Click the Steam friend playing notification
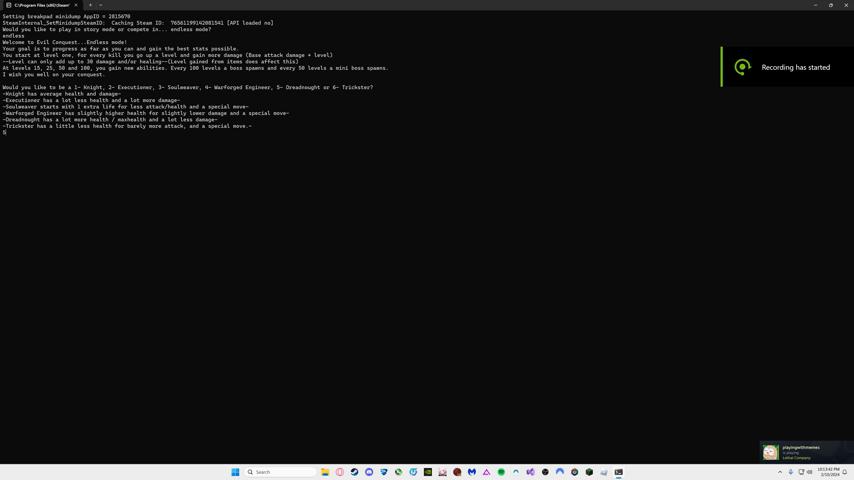Viewport: 854px width, 480px height. (806, 452)
